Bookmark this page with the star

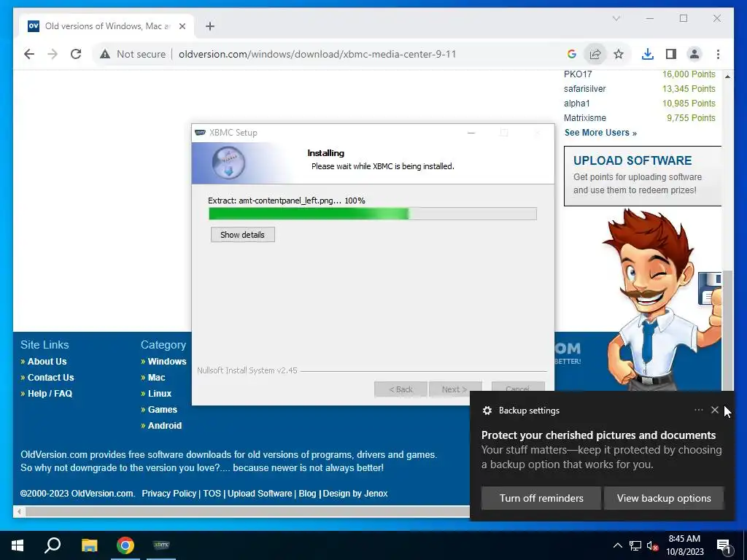coord(619,54)
